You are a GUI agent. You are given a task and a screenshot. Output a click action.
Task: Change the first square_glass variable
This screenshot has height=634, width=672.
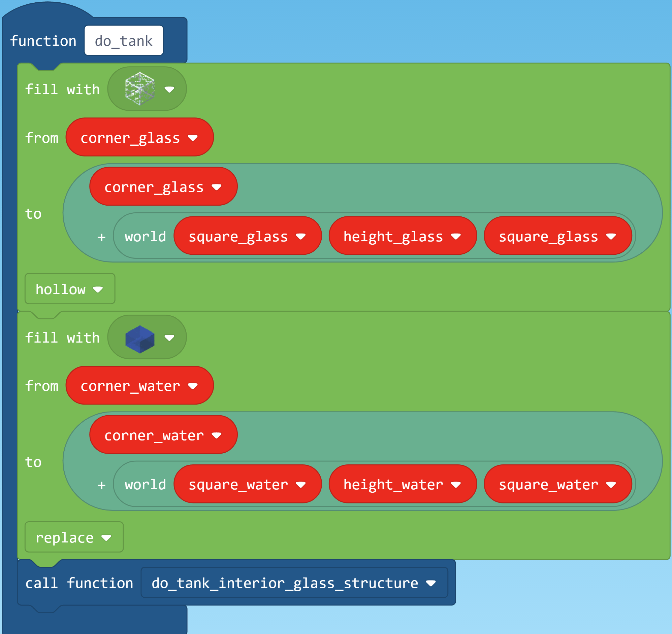coord(249,236)
